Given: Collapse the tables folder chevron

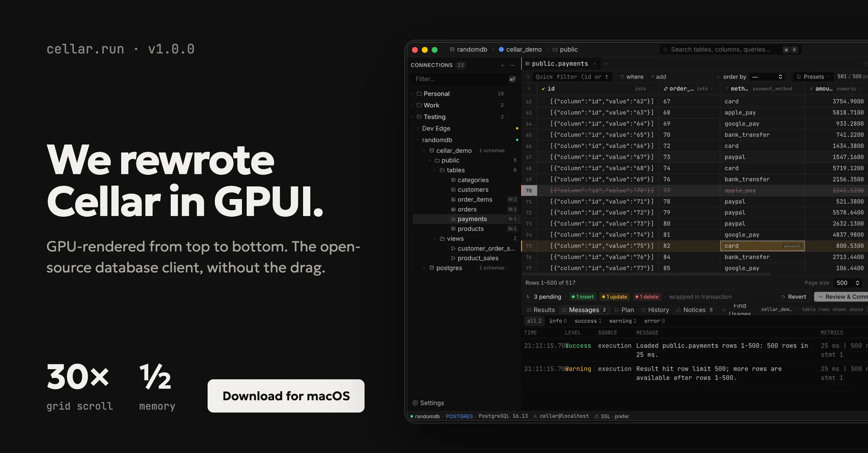Looking at the screenshot, I should [x=435, y=170].
